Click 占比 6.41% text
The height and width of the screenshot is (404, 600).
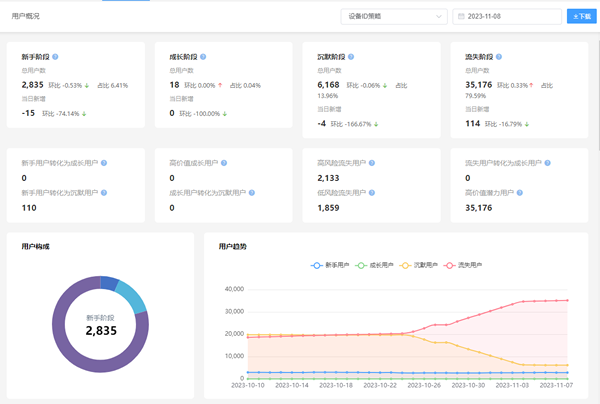point(112,85)
